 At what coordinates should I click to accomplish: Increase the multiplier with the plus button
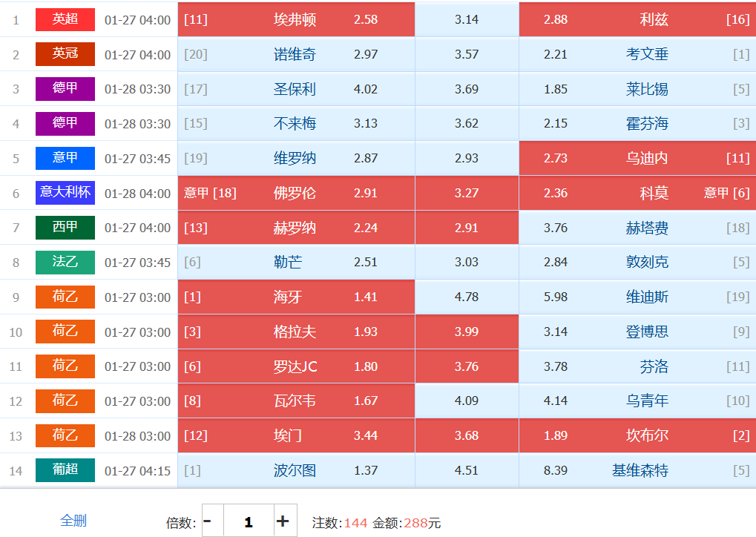pos(283,521)
